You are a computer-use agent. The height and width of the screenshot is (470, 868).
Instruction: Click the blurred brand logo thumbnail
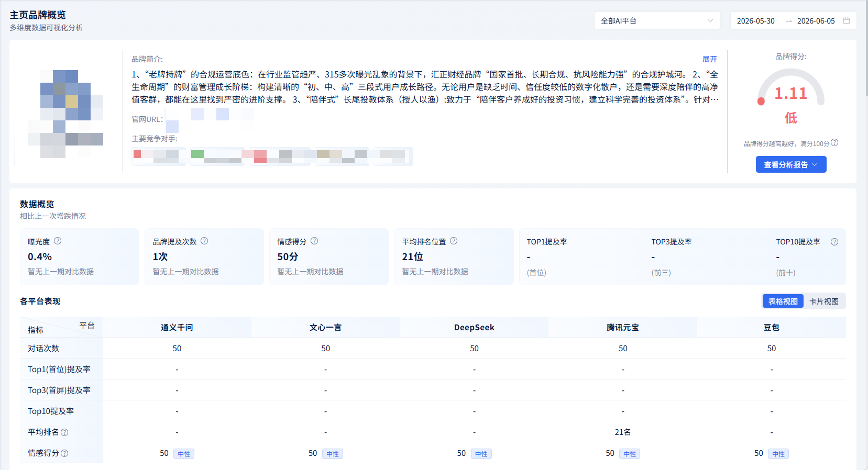click(x=65, y=114)
